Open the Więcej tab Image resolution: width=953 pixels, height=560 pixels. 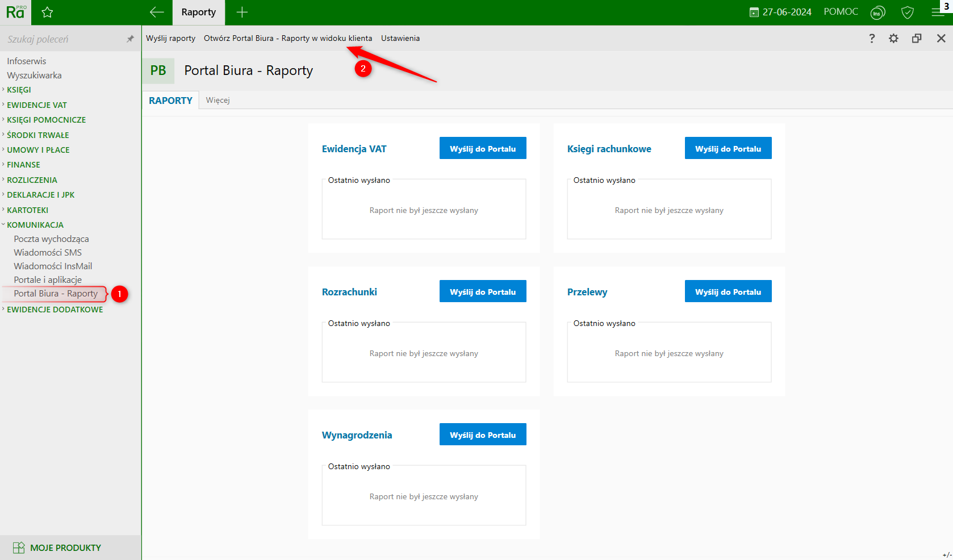tap(218, 101)
